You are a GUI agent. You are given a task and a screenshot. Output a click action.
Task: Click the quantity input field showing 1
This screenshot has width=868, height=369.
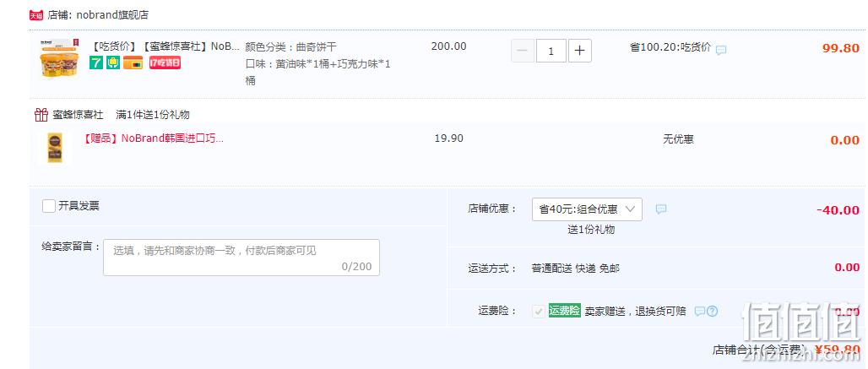551,51
